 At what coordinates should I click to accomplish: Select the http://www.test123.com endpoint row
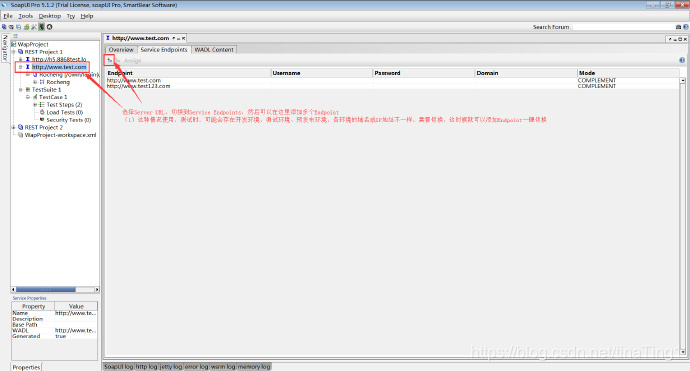[393, 86]
